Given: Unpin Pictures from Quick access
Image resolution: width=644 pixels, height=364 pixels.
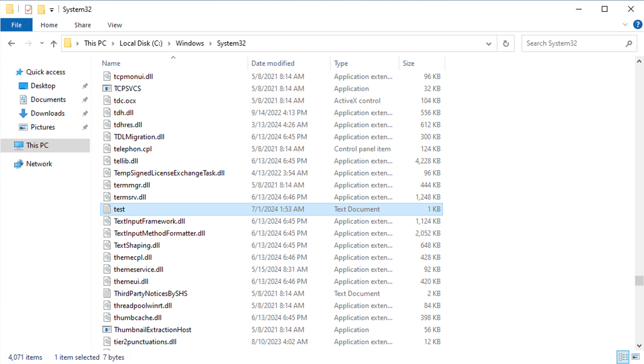Looking at the screenshot, I should 85,127.
